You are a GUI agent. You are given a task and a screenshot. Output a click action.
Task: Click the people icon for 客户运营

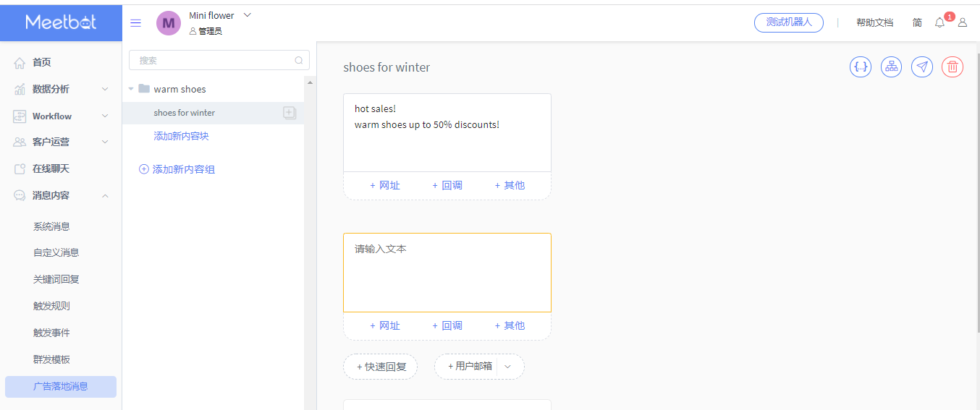coord(20,142)
